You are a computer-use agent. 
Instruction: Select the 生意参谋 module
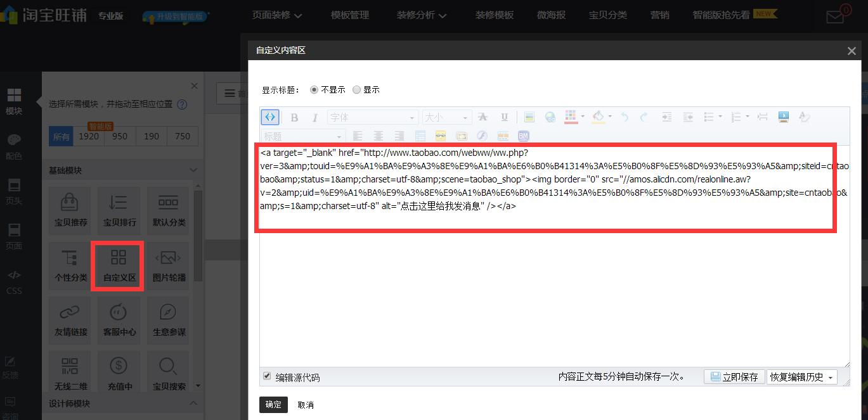(x=169, y=321)
